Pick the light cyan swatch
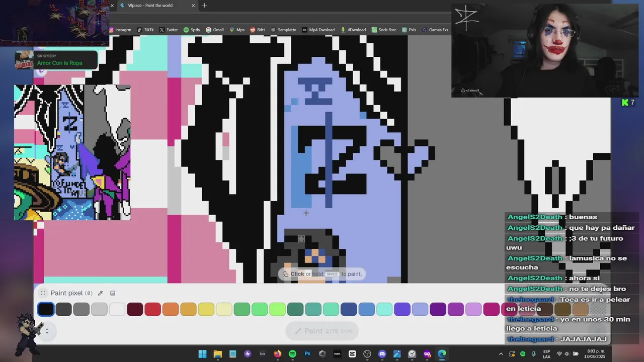Screen dimensions: 644x362 click(384, 309)
